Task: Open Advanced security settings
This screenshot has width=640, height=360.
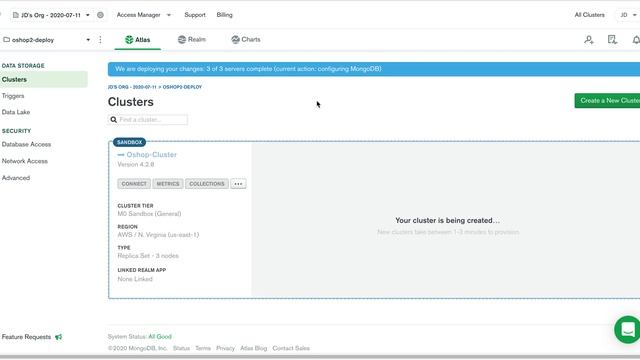Action: point(16,178)
